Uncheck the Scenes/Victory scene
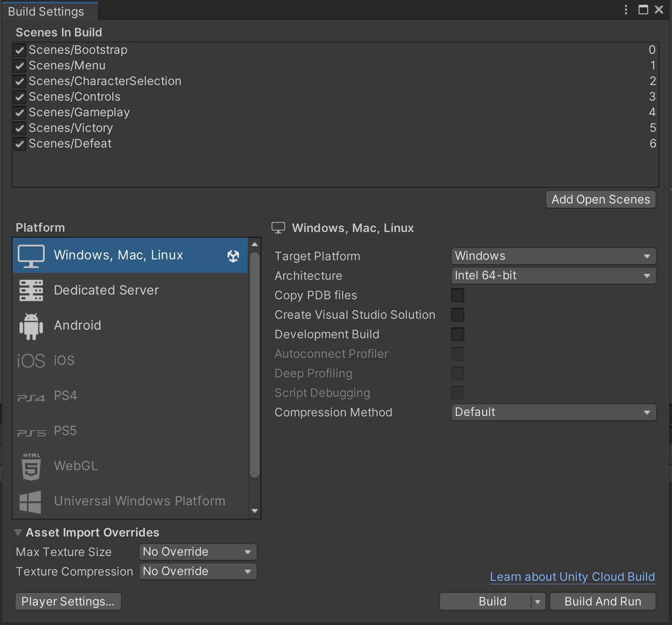672x625 pixels. point(20,128)
